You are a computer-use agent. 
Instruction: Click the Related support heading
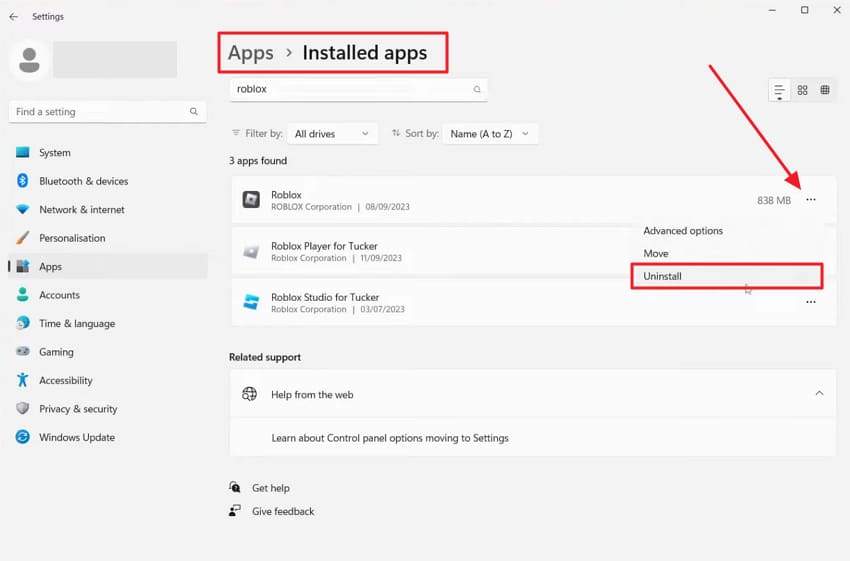point(265,357)
